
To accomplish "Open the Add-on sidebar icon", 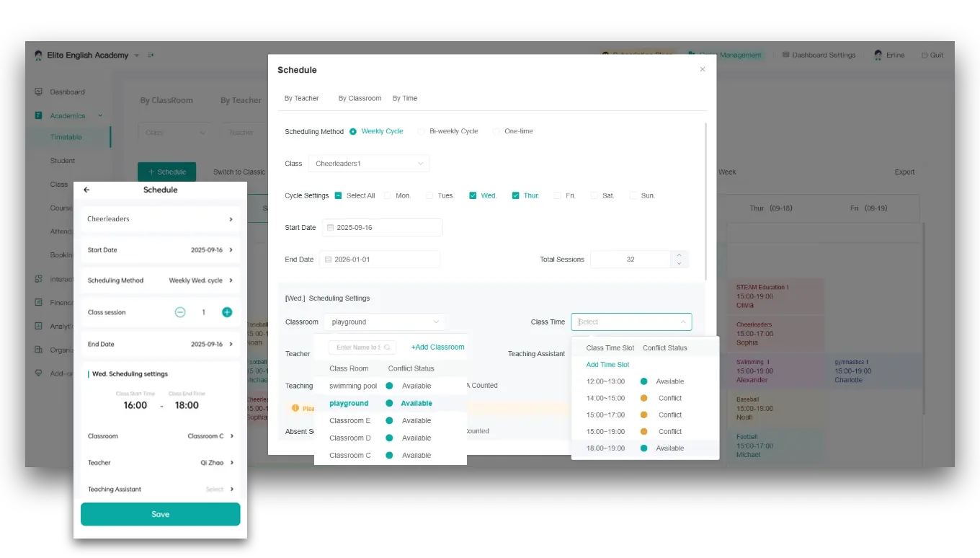I will (x=38, y=373).
